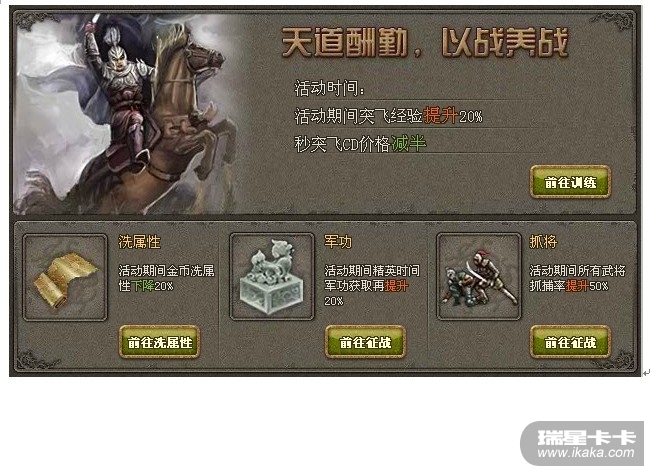651x471 pixels.
Task: Open the www.ikaka.com link
Action: point(586,453)
